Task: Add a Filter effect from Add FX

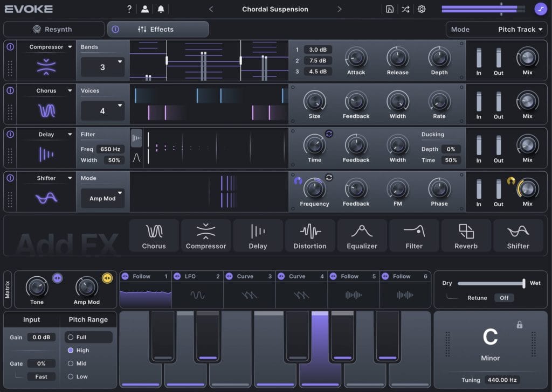Action: click(x=414, y=236)
